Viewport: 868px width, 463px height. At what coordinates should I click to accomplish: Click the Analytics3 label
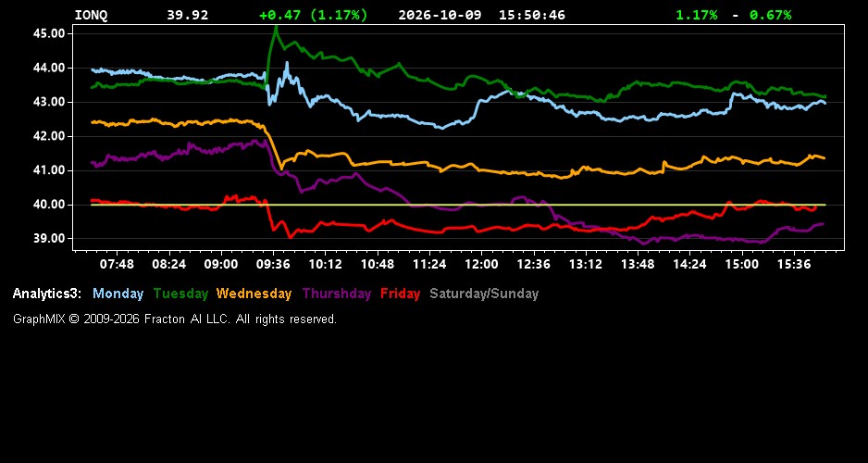point(47,294)
